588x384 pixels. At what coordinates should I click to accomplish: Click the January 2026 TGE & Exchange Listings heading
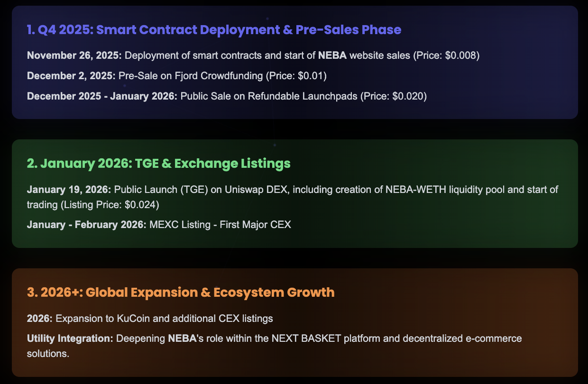(158, 164)
